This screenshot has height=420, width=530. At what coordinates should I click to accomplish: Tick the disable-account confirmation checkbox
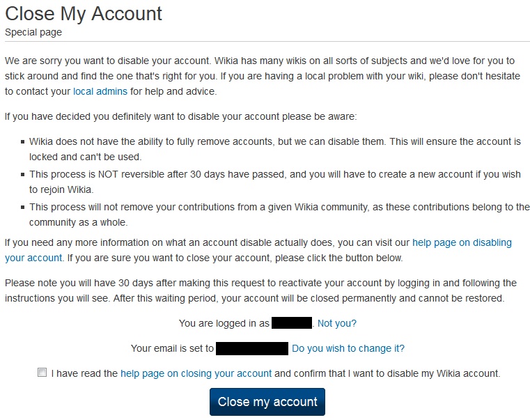click(42, 373)
